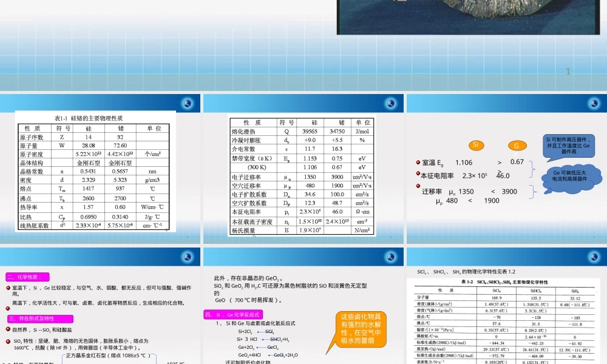Click the '线热胀系数' row label
Screen dimensions: 607x364
pyautogui.click(x=35, y=225)
